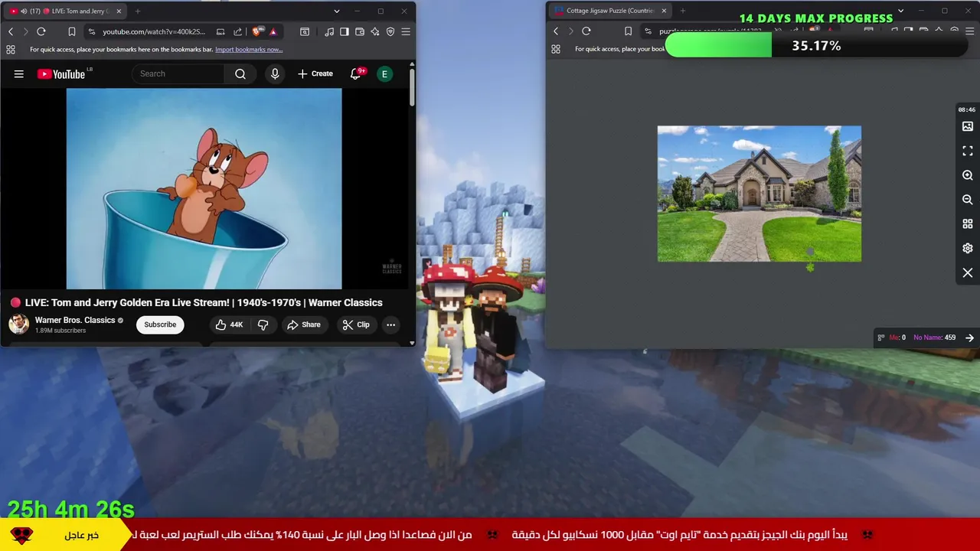Open the Clip button for the video
The image size is (980, 551).
click(356, 324)
